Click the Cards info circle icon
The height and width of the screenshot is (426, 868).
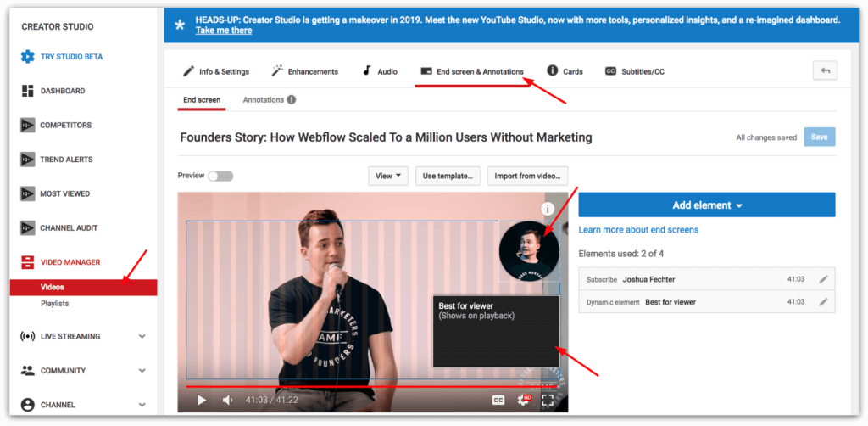click(x=552, y=70)
